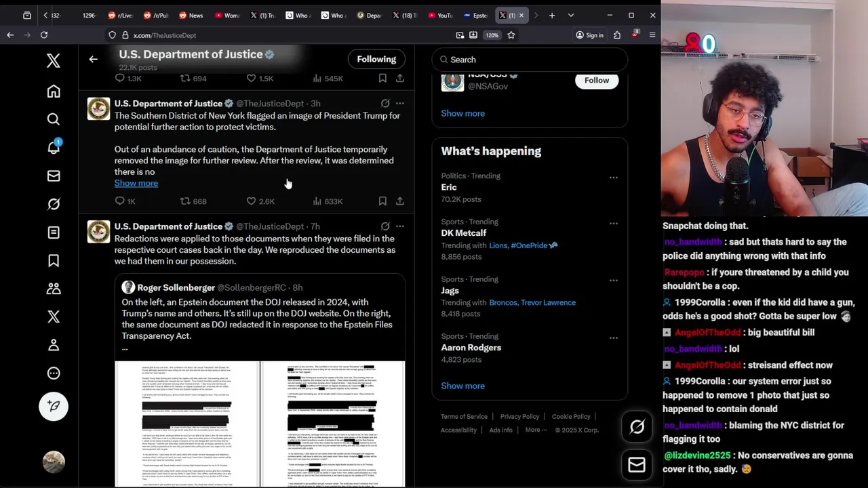Repost the top post with 694 reposts

[193, 79]
